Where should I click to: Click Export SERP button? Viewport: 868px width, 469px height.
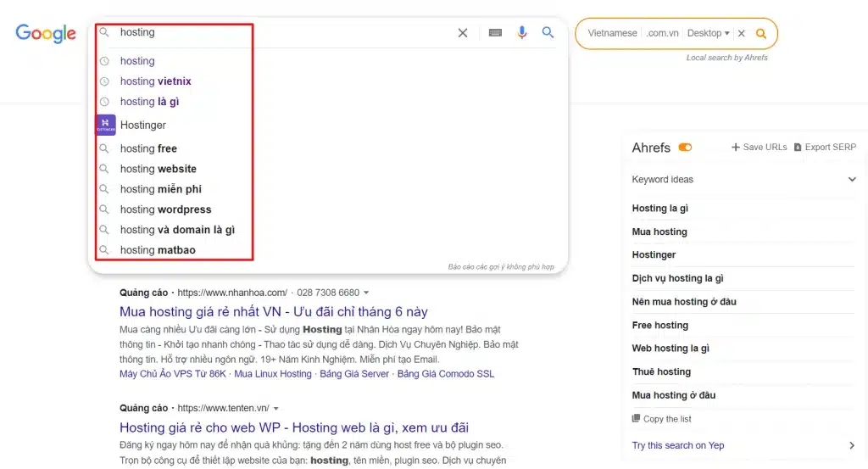click(825, 147)
